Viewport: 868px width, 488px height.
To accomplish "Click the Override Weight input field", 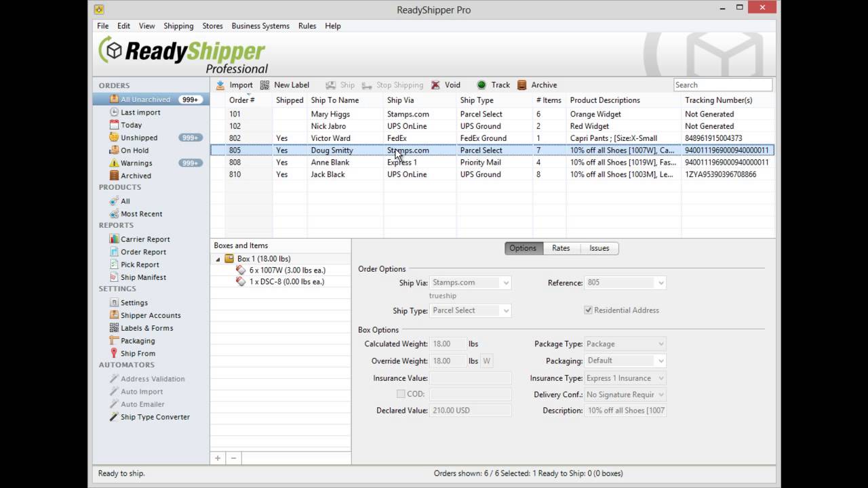I will pos(448,361).
